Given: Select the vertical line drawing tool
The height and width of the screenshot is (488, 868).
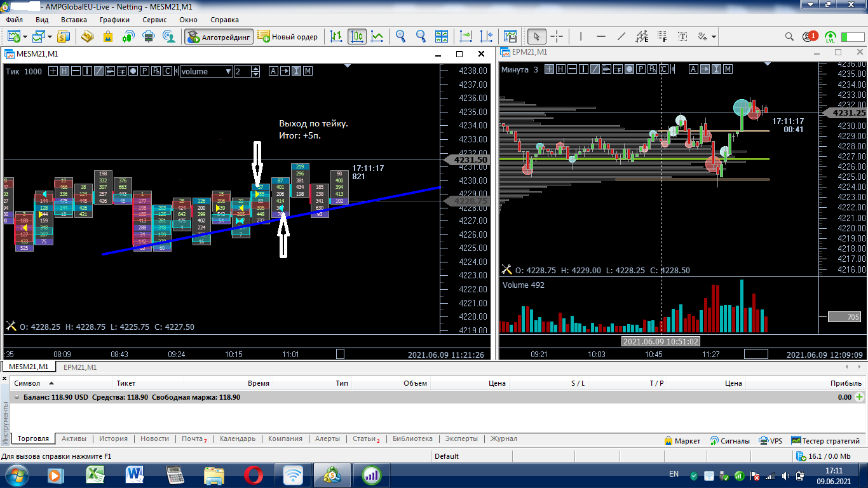Looking at the screenshot, I should point(581,36).
